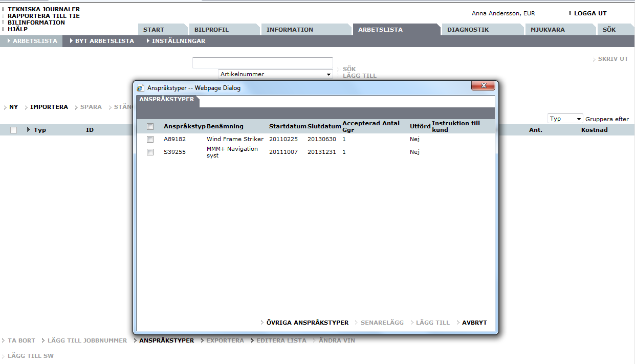Select BYT ARBETSLISTA submenu item

[104, 41]
